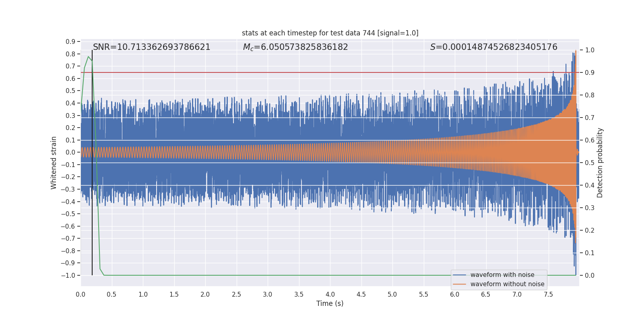Viewport: 644px width, 322px height.
Task: Click the 'waveform without noise' legend label
Action: [x=507, y=284]
